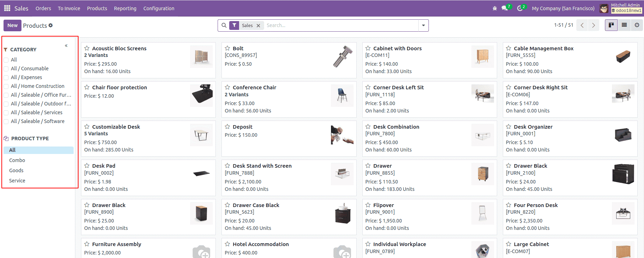This screenshot has height=258, width=644.
Task: Select the All product type filter
Action: tap(39, 150)
